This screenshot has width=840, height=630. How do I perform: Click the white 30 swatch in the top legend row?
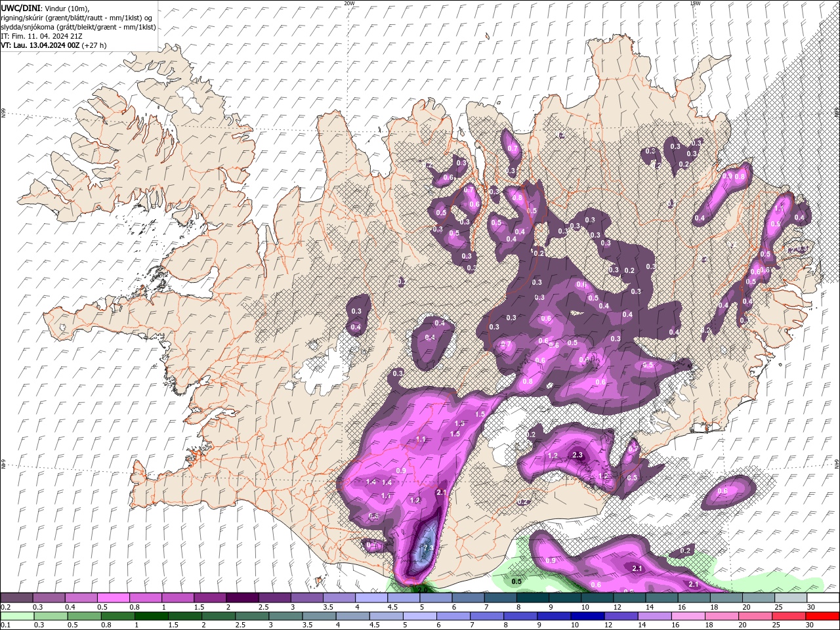[x=823, y=598]
